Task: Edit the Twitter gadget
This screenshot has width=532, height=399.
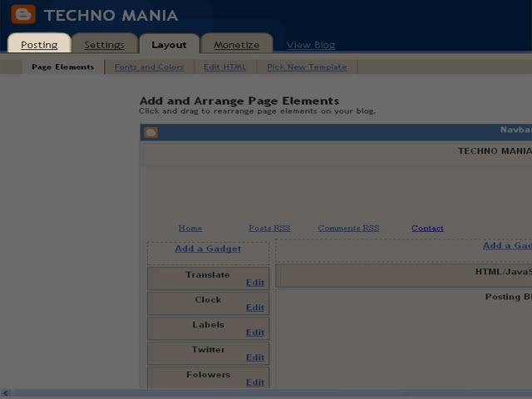Action: coord(254,357)
